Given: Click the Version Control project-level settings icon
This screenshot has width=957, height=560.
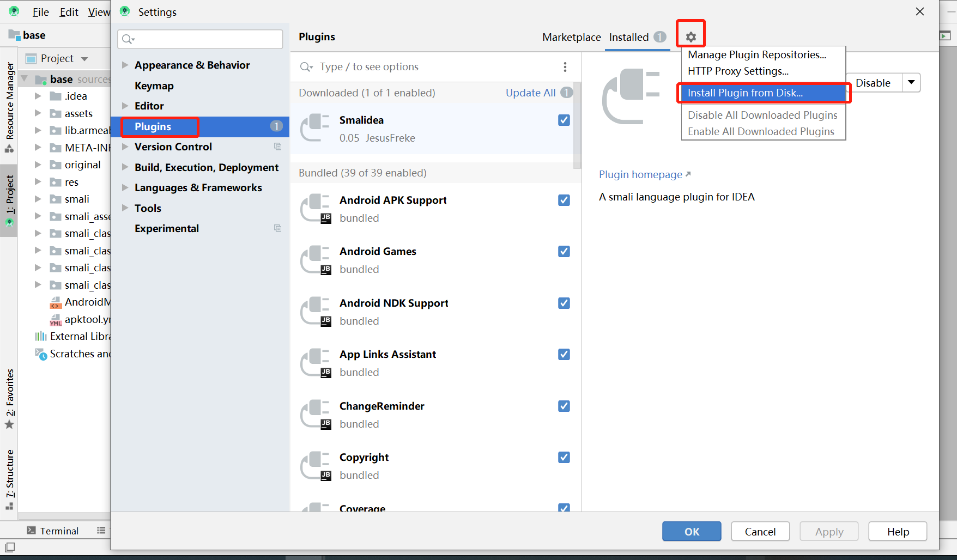Looking at the screenshot, I should tap(277, 147).
